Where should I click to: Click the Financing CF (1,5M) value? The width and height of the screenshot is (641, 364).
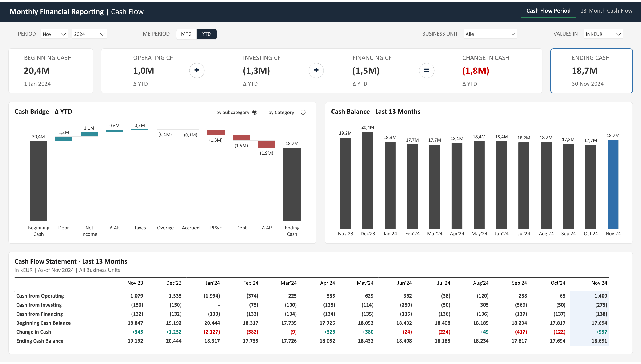366,71
